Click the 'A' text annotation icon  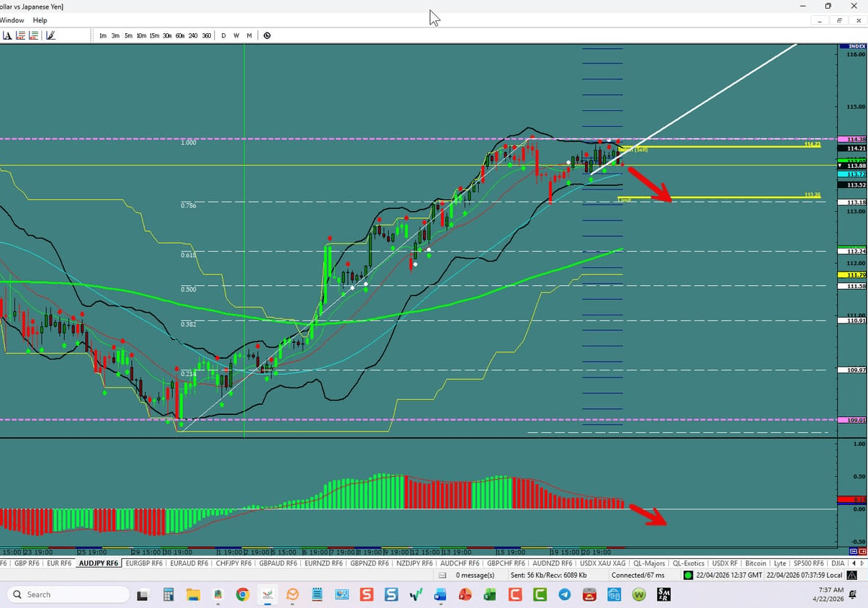[x=8, y=35]
